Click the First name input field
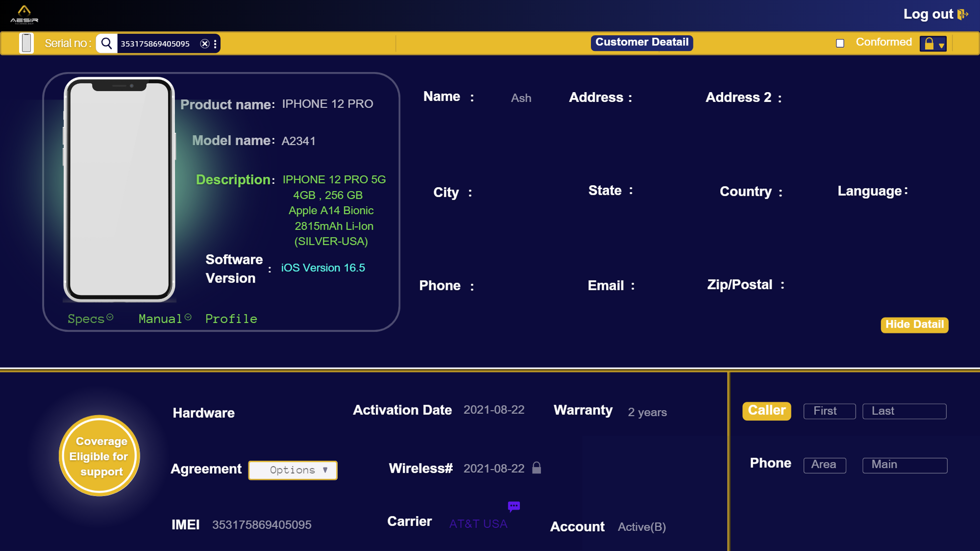 pyautogui.click(x=829, y=411)
